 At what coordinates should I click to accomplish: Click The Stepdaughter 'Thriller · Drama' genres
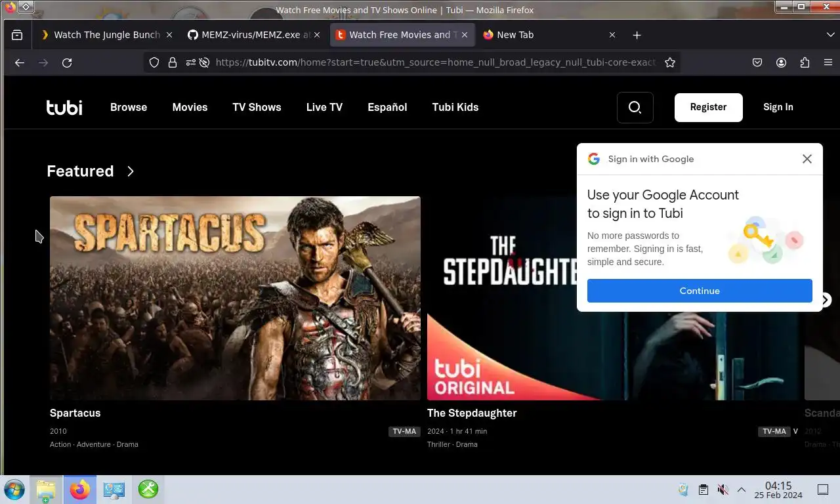click(452, 444)
